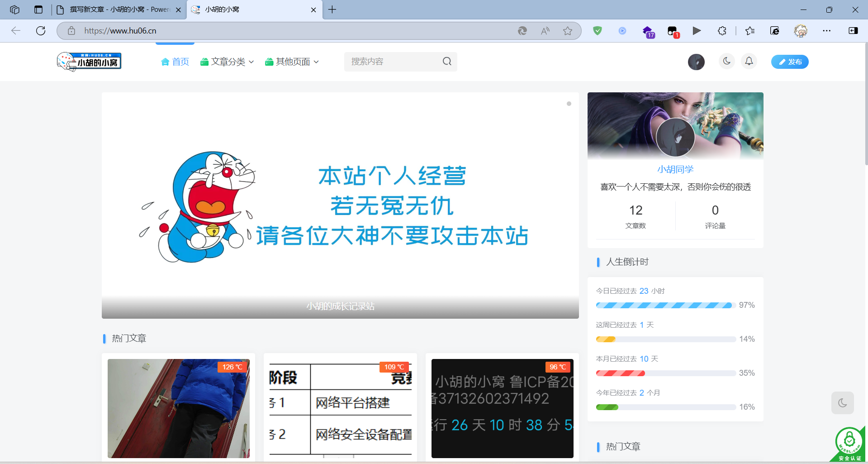Viewport: 868px width, 464px height.
Task: Add this page to favorites with the star icon
Action: point(568,31)
